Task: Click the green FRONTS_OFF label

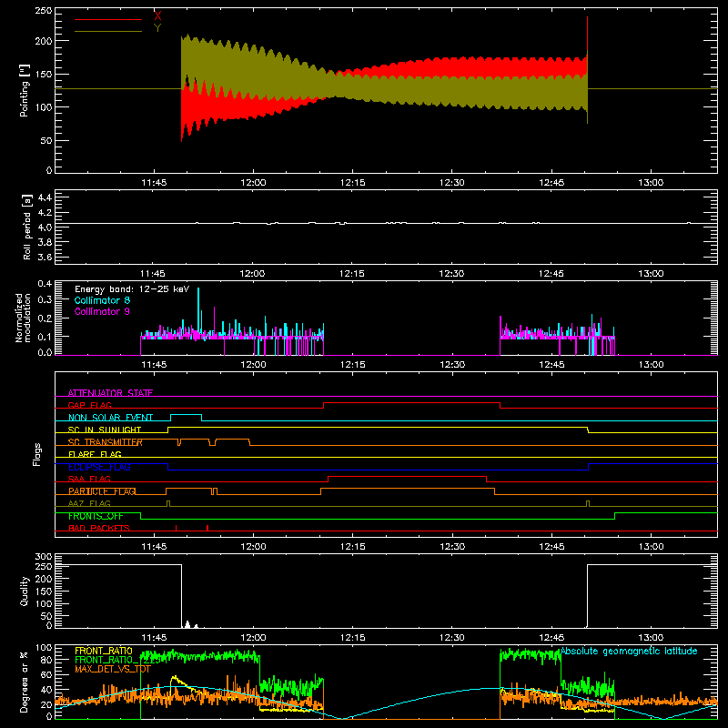Action: pyautogui.click(x=96, y=516)
